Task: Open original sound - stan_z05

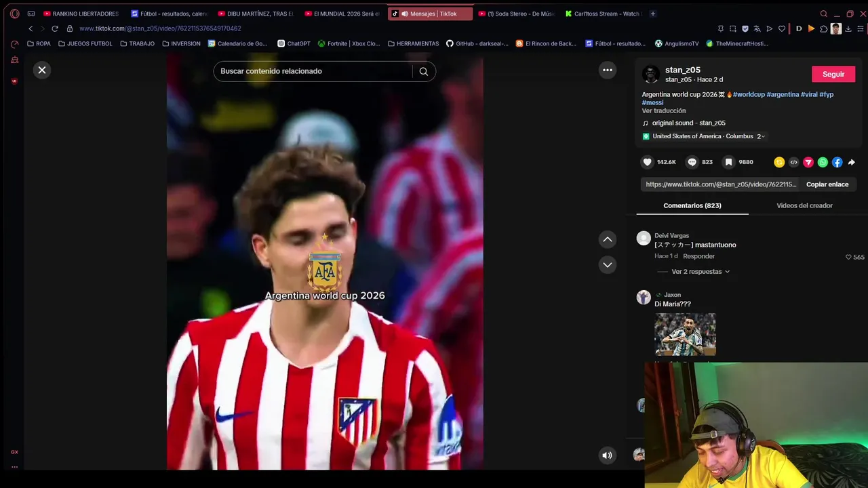Action: pos(688,123)
